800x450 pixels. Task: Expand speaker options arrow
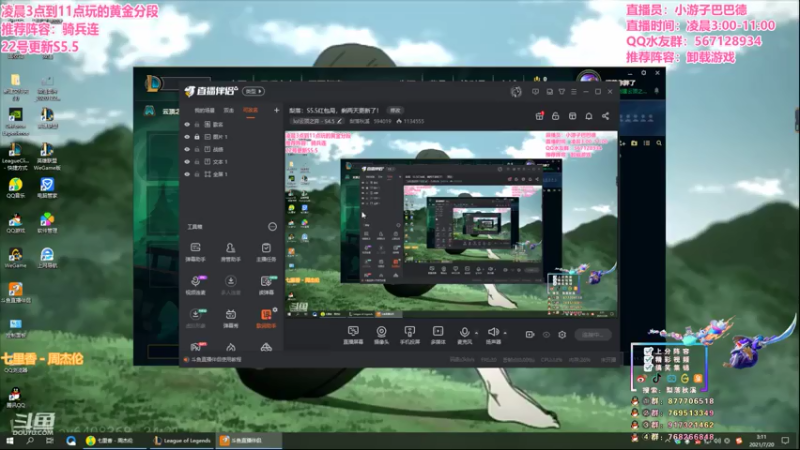505,333
